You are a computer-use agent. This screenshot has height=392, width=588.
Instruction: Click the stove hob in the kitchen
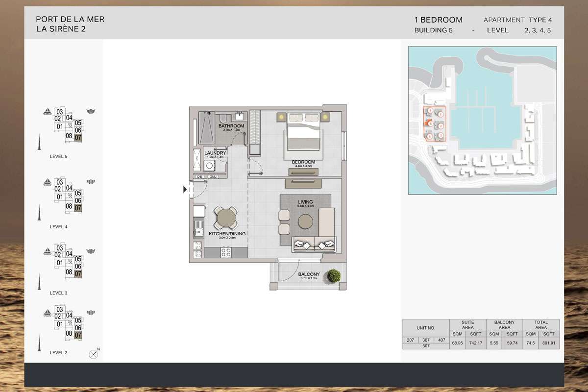click(226, 252)
